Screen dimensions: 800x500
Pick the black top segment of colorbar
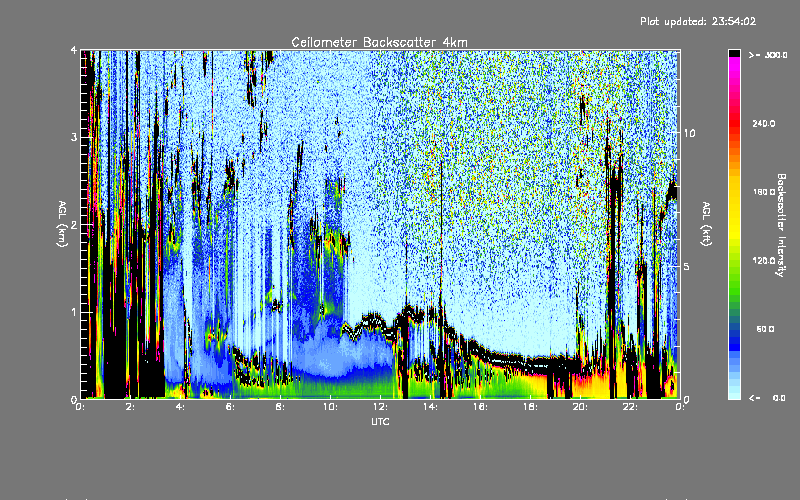734,53
